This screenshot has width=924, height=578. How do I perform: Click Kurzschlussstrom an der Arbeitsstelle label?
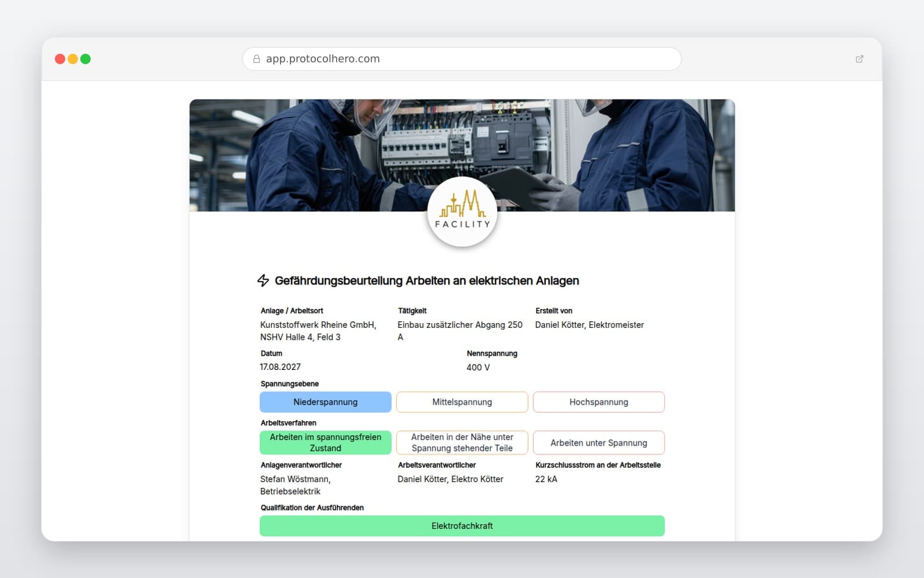point(598,465)
